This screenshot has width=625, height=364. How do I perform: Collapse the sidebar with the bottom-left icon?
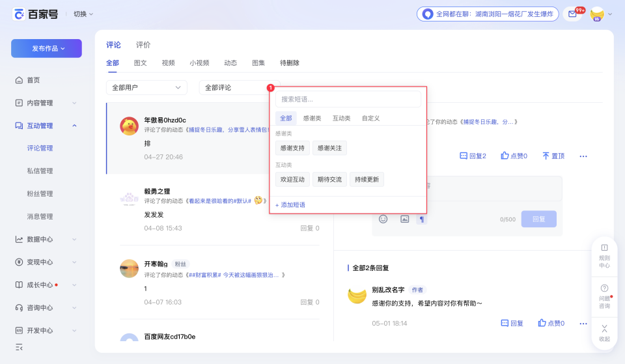(19, 347)
